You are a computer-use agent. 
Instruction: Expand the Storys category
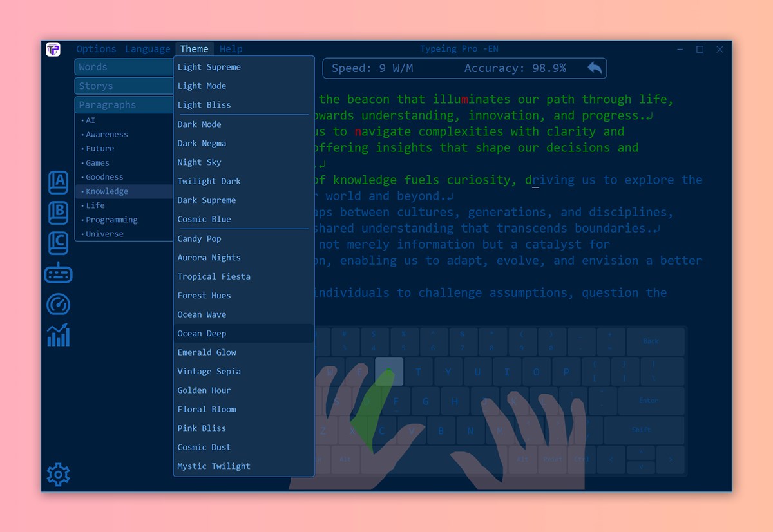[x=124, y=86]
